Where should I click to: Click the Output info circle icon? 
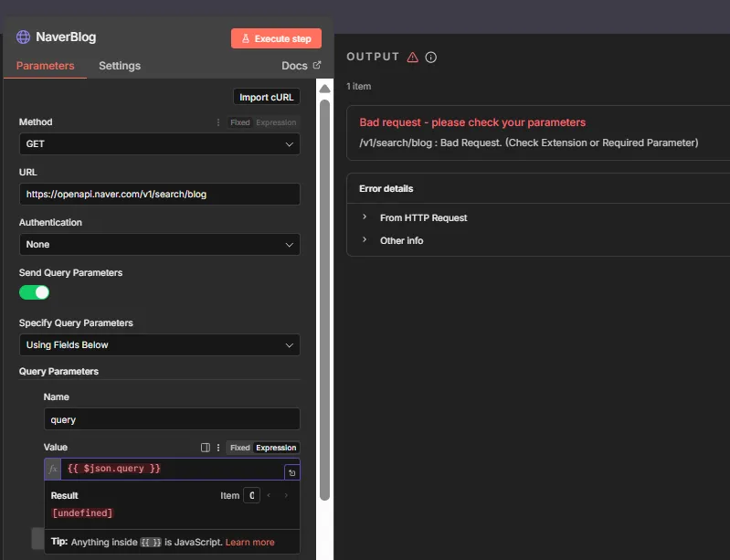pyautogui.click(x=431, y=57)
